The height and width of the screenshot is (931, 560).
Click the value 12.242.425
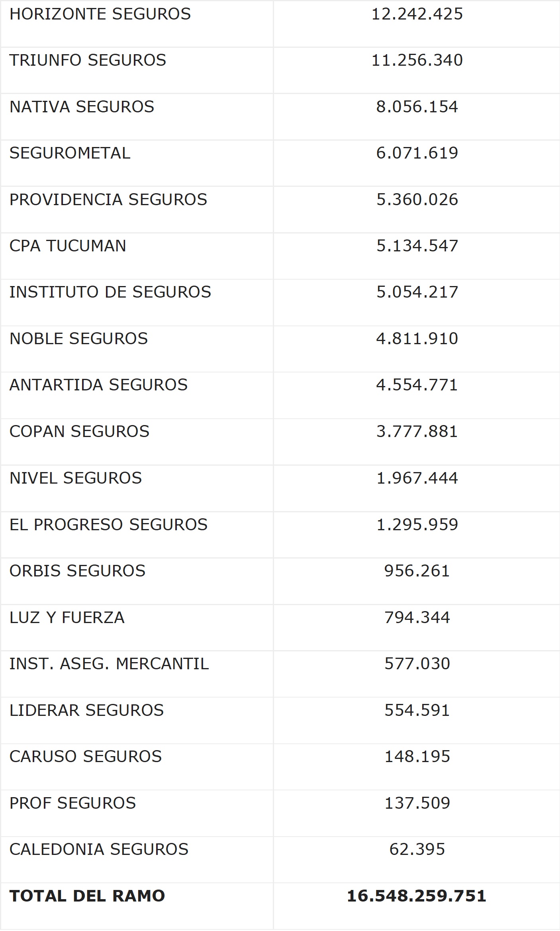coord(417,14)
